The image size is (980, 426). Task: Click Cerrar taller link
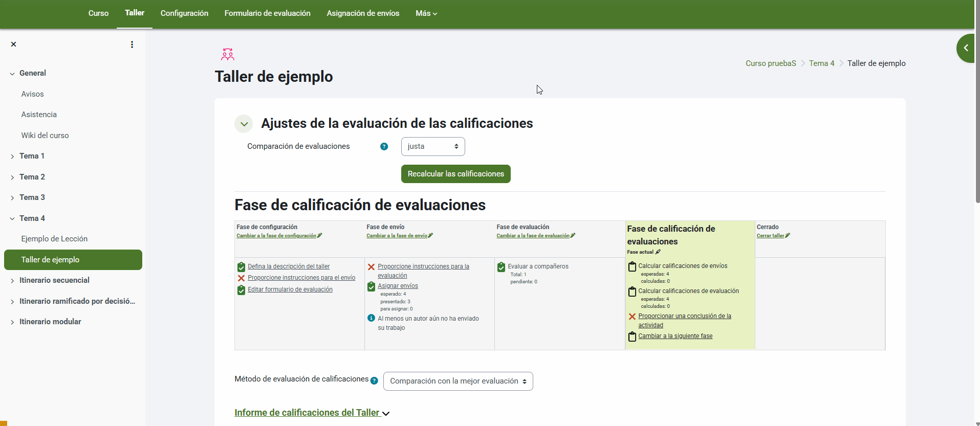[770, 236]
